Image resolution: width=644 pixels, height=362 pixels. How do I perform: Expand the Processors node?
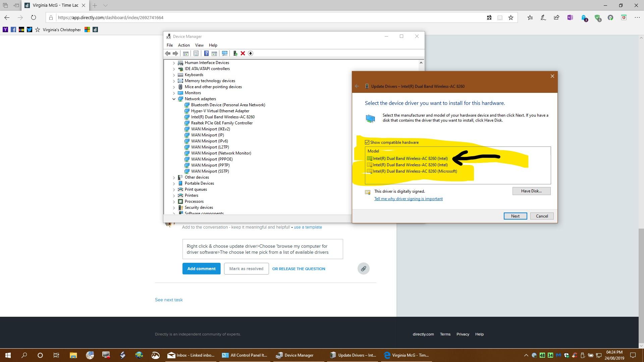coord(174,201)
